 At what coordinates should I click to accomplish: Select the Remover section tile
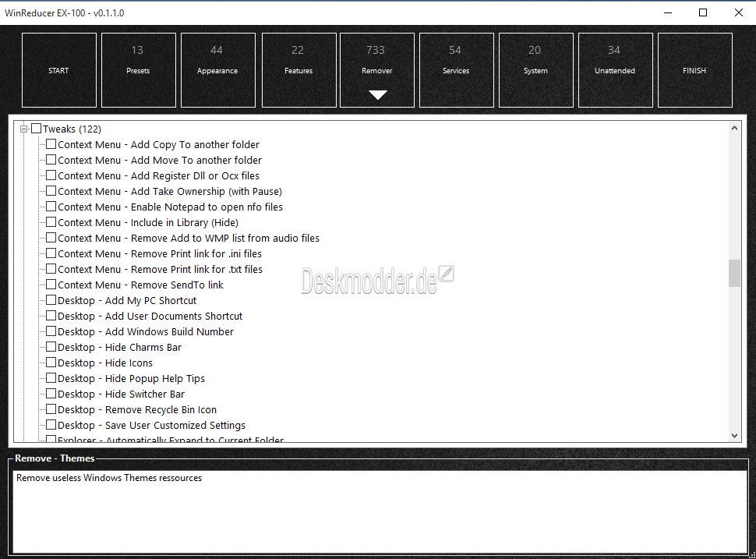pos(377,70)
